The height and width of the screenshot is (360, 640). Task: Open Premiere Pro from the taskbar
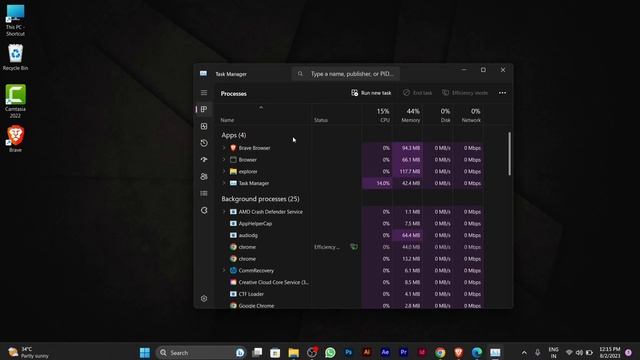pyautogui.click(x=403, y=353)
